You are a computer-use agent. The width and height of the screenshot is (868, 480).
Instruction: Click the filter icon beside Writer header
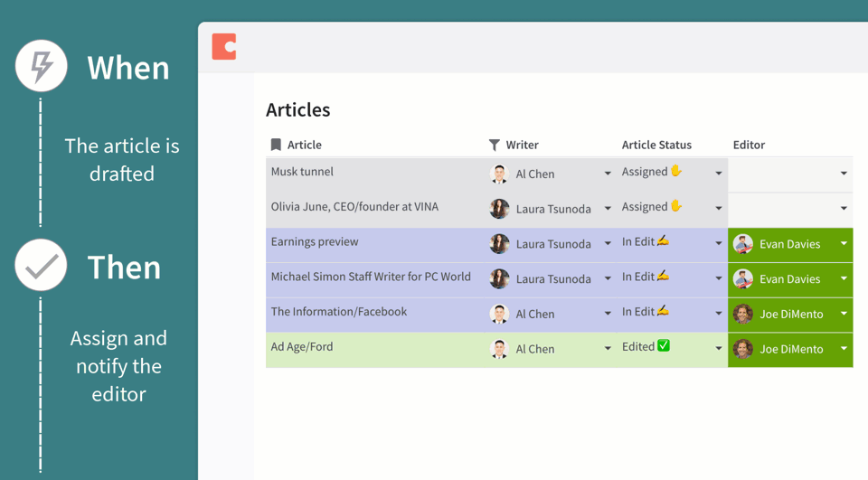[x=494, y=145]
